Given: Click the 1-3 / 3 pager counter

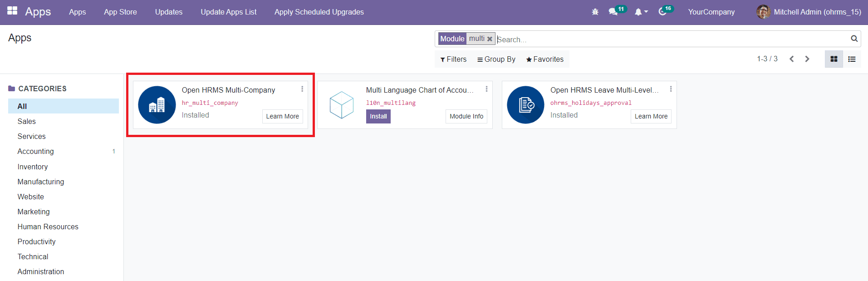Looking at the screenshot, I should [767, 59].
